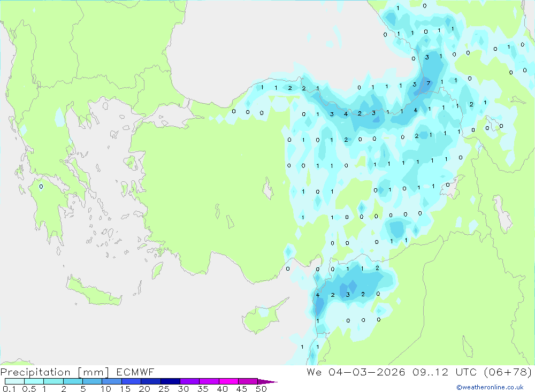Click the '(06+78)' forecast run text
This screenshot has height=392, width=535.
[508, 372]
